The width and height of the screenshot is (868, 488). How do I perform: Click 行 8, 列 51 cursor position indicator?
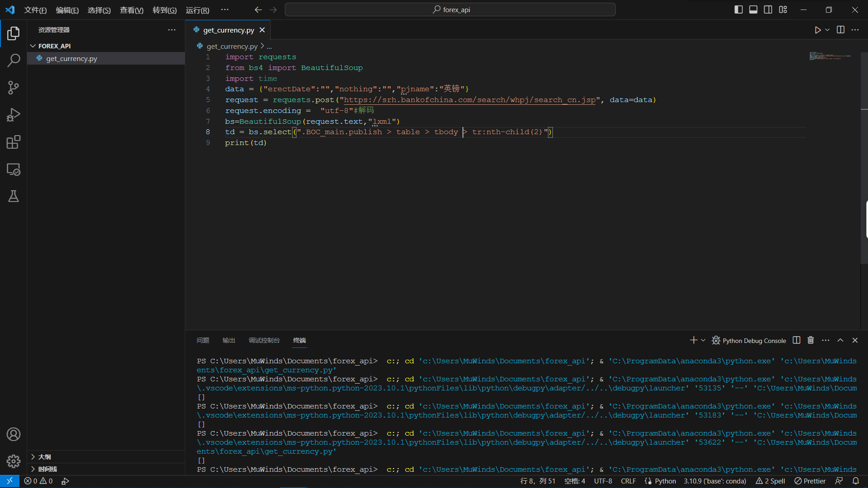(538, 481)
